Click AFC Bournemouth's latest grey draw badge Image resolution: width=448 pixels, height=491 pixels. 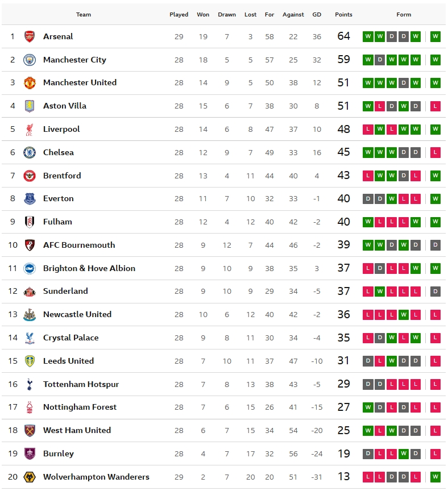435,245
